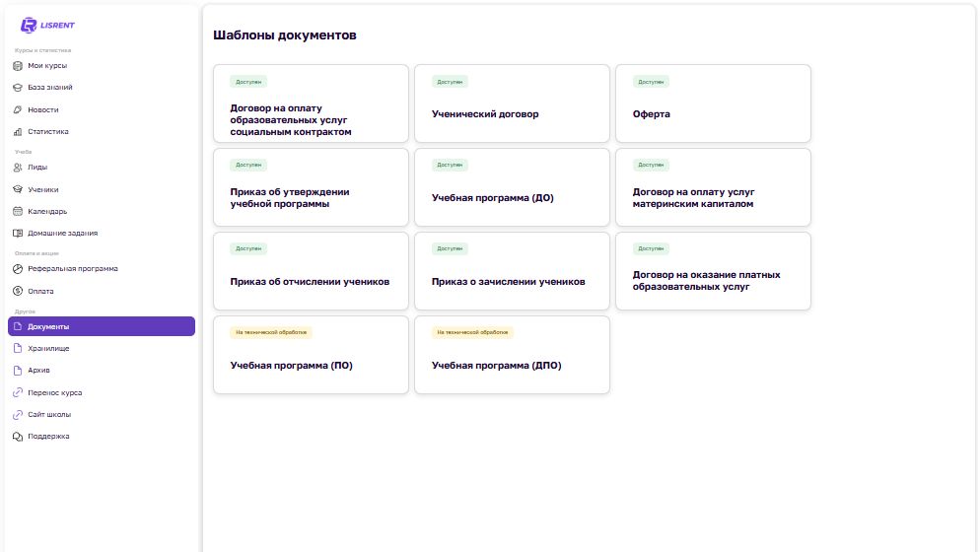This screenshot has height=552, width=980.
Task: Open the Архив section
Action: tap(102, 370)
